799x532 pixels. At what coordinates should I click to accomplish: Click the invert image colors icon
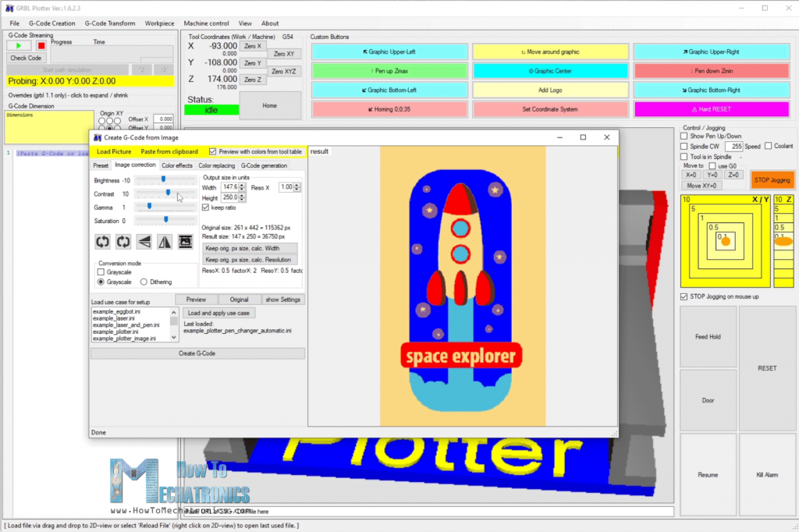point(185,242)
